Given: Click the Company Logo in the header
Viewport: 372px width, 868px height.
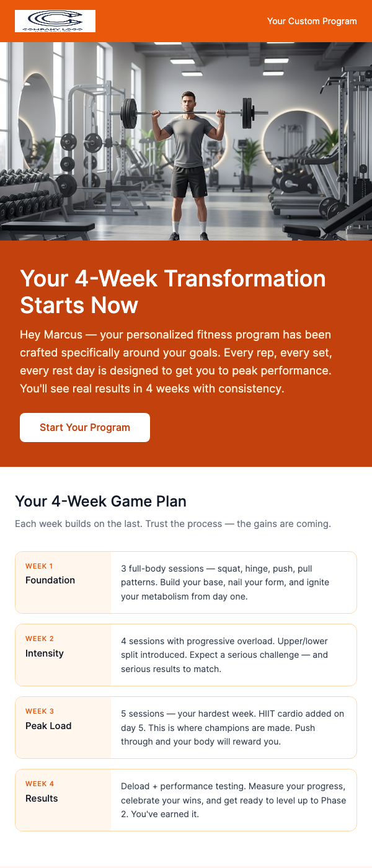Looking at the screenshot, I should click(x=55, y=20).
